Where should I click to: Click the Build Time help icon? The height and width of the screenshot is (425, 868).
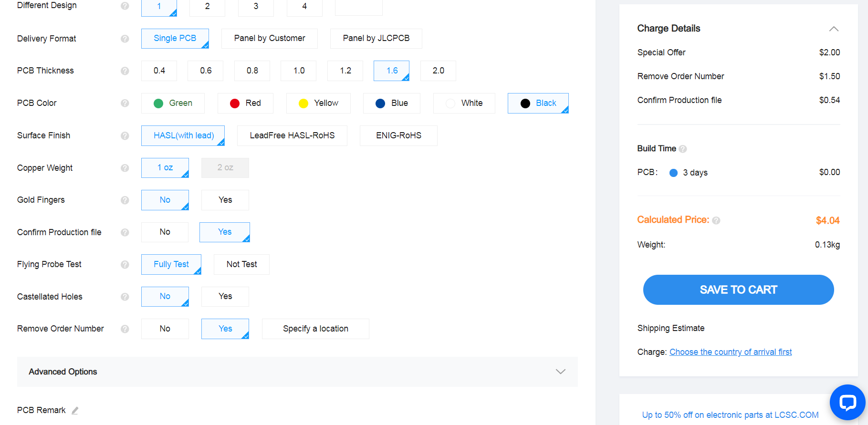pos(683,149)
